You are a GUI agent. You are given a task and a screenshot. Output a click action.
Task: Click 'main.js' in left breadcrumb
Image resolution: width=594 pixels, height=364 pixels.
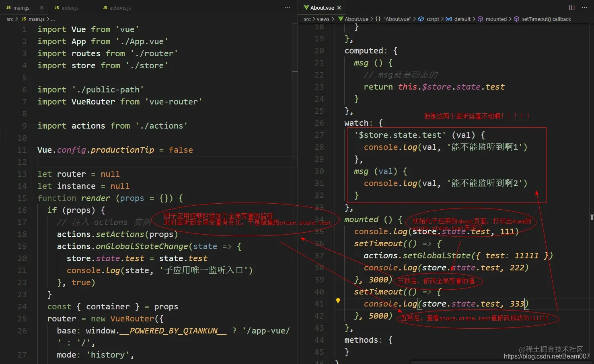click(x=37, y=19)
